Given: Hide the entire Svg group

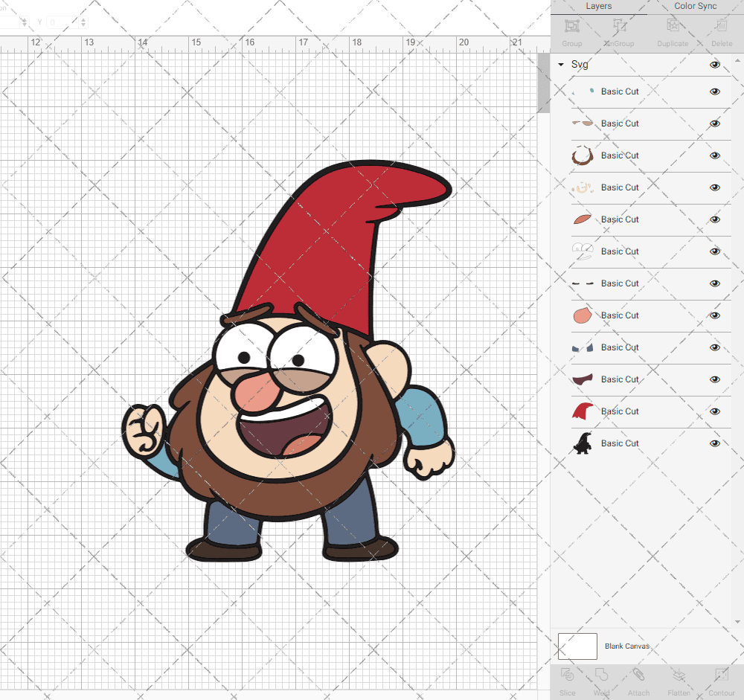Looking at the screenshot, I should [x=714, y=65].
